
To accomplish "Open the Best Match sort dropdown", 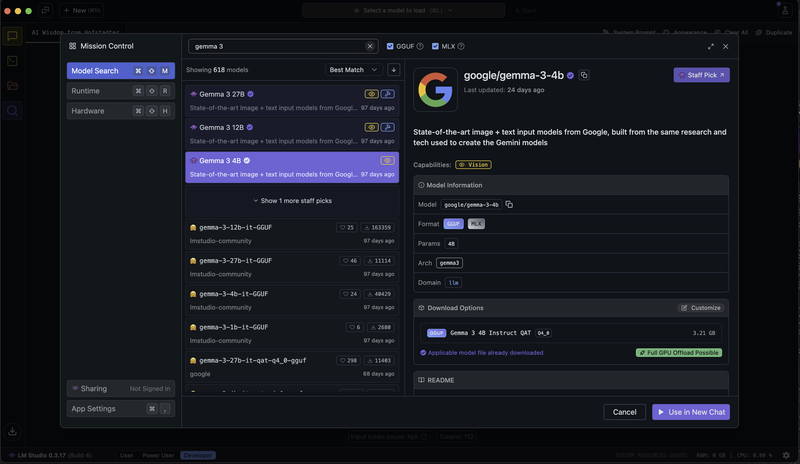I will pyautogui.click(x=354, y=70).
